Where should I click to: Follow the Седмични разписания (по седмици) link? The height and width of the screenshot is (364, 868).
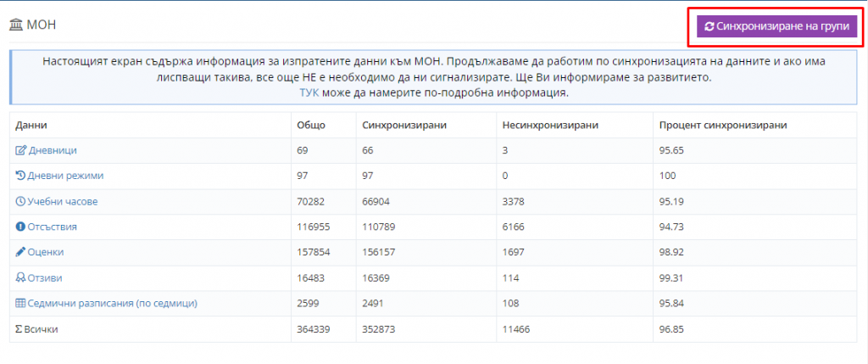(x=112, y=303)
